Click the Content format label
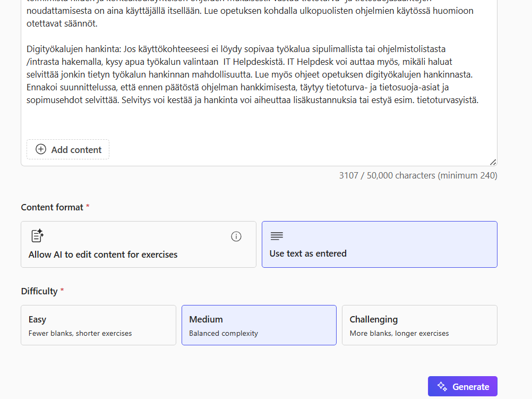Screen dimensions: 532x399 [52, 207]
